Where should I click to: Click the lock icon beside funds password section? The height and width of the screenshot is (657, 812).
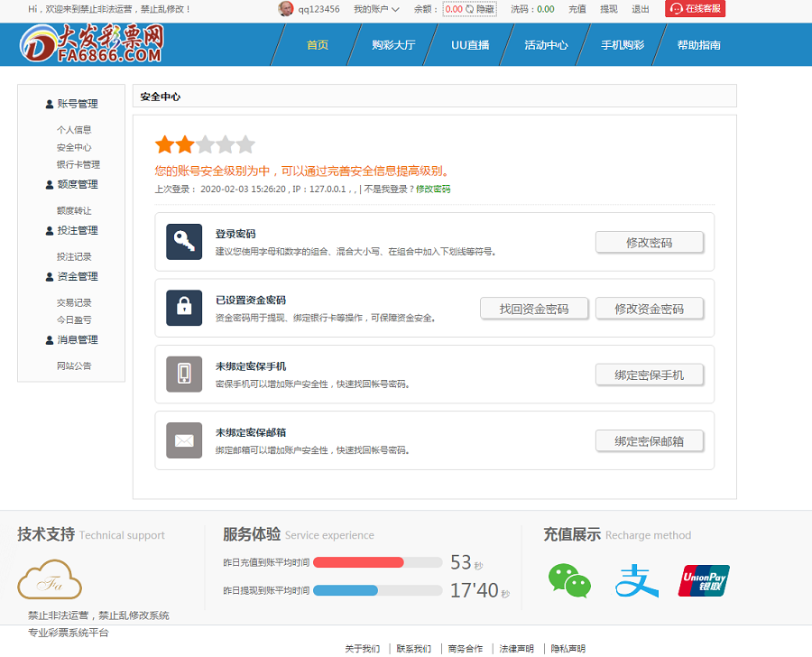point(184,308)
